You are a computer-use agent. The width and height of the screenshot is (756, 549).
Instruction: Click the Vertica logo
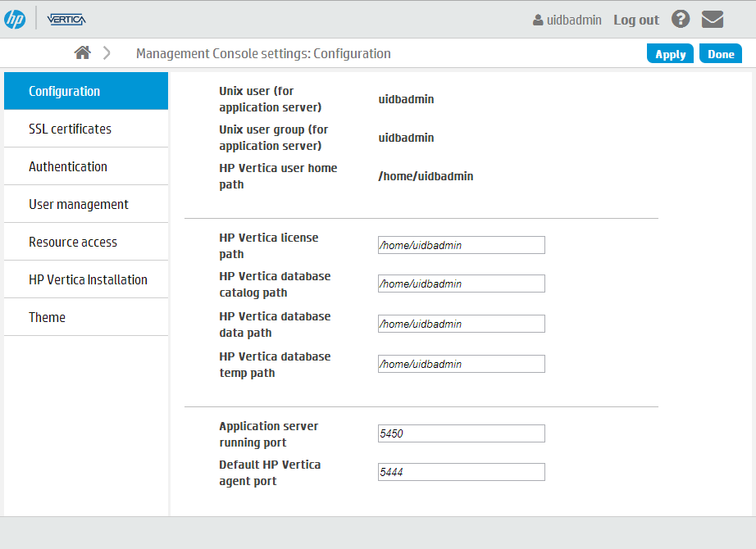66,20
